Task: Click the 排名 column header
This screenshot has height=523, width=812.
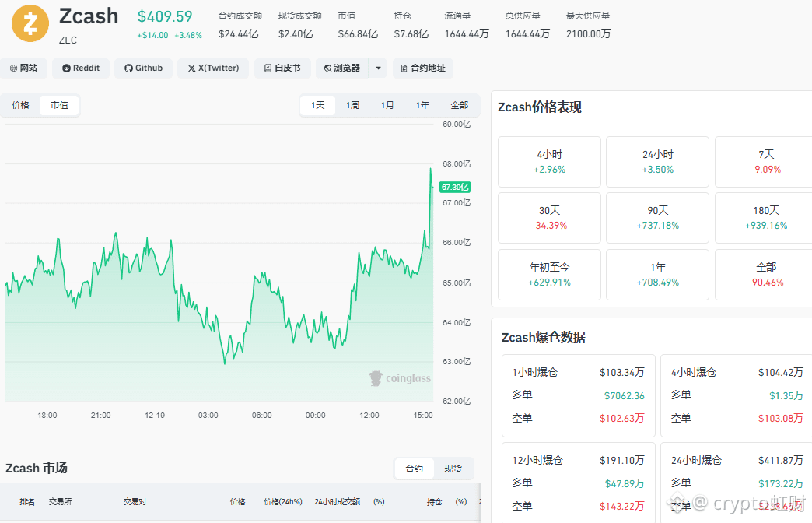Action: (27, 502)
